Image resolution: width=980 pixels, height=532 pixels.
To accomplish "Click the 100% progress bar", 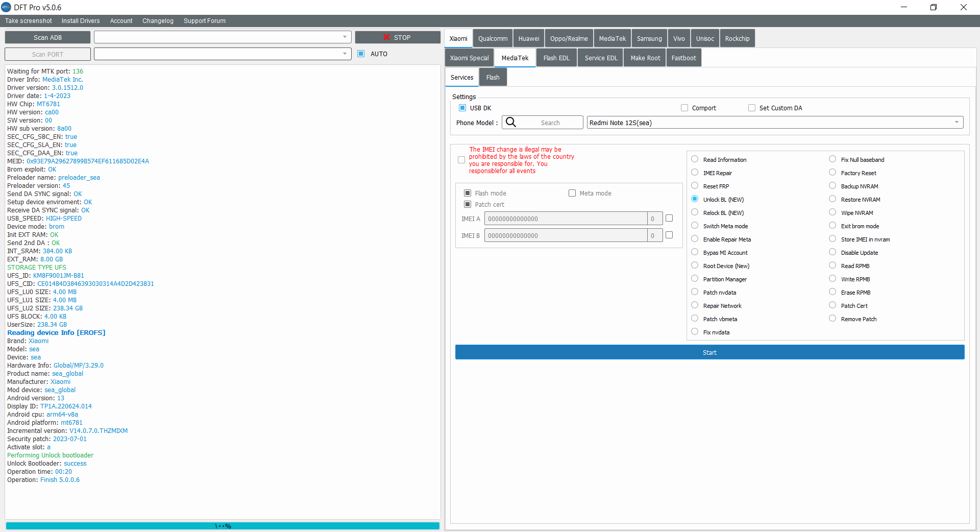I will click(x=223, y=526).
